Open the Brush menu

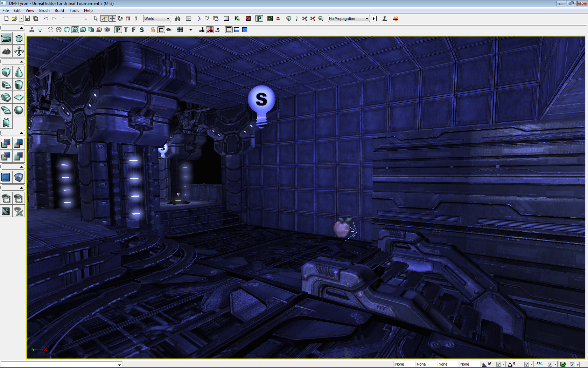point(44,11)
